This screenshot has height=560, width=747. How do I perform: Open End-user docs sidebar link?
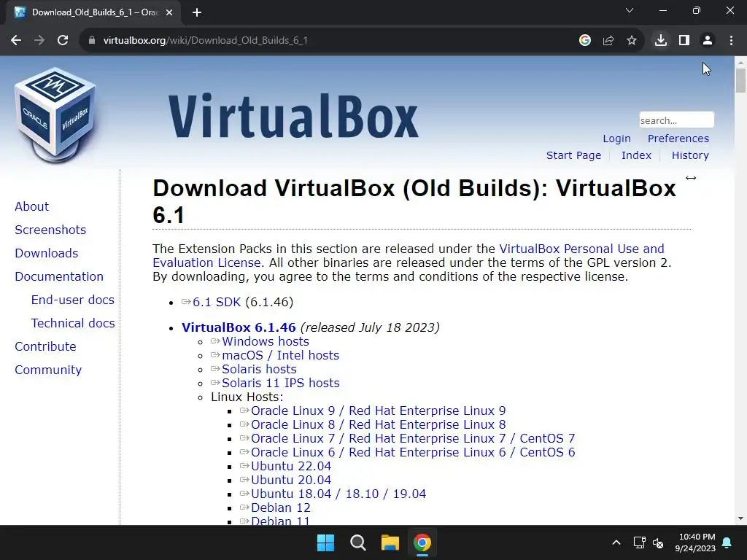[72, 300]
